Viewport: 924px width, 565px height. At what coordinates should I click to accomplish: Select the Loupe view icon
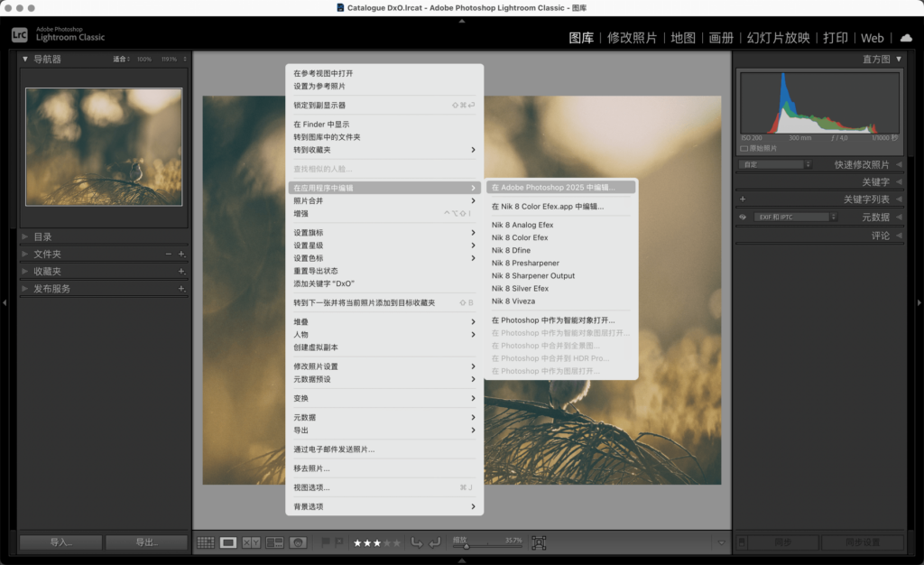pyautogui.click(x=228, y=542)
